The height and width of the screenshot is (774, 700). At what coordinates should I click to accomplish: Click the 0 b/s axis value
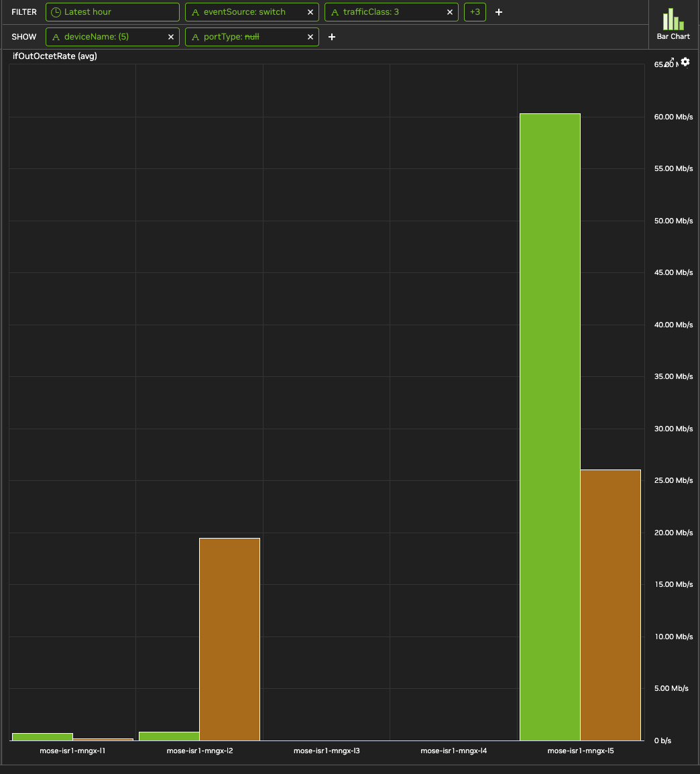(x=662, y=740)
